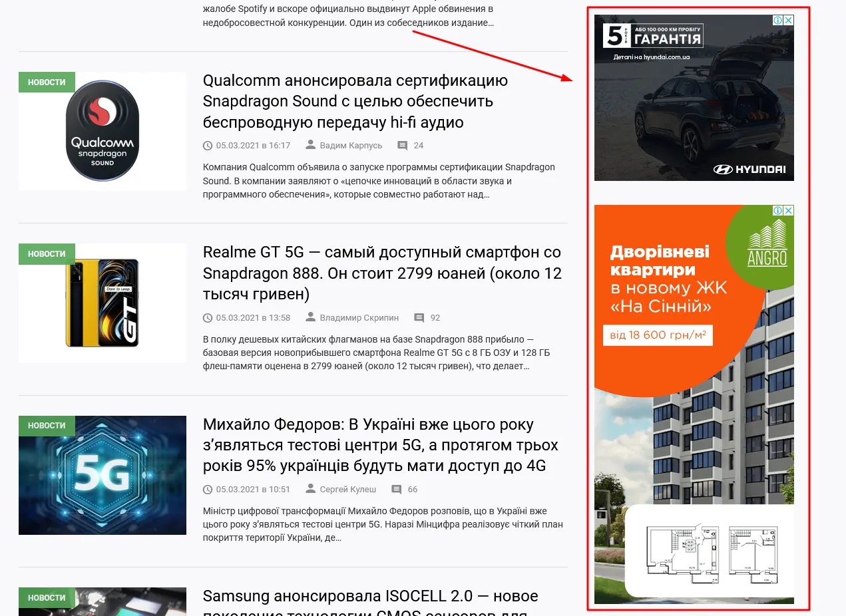The height and width of the screenshot is (616, 846).
Task: Click the HYUNDAI logo in the ad
Action: click(749, 170)
